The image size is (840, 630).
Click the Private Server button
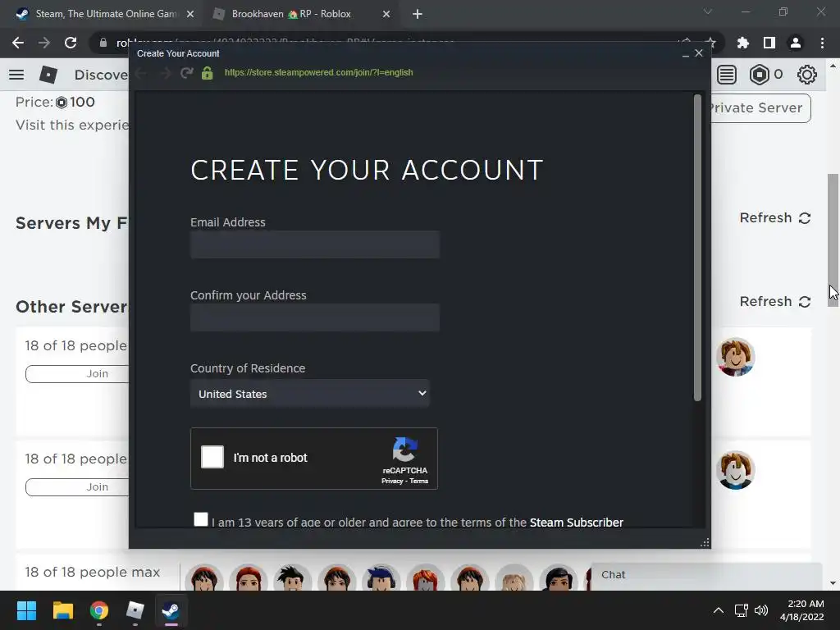click(x=760, y=107)
